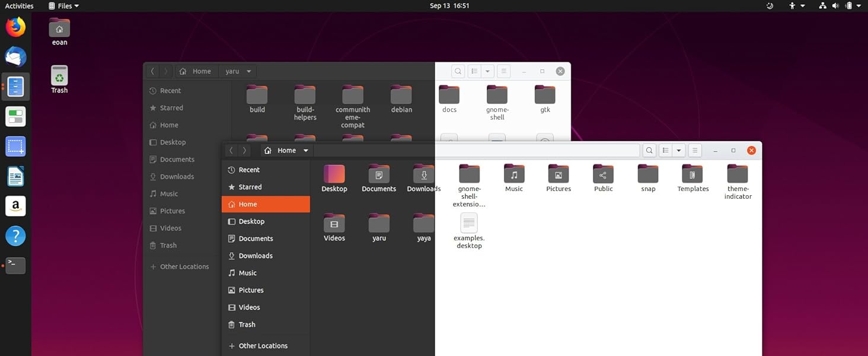Select the Desktop folder in front window
Screen dimensions: 868x356
[x=334, y=179]
